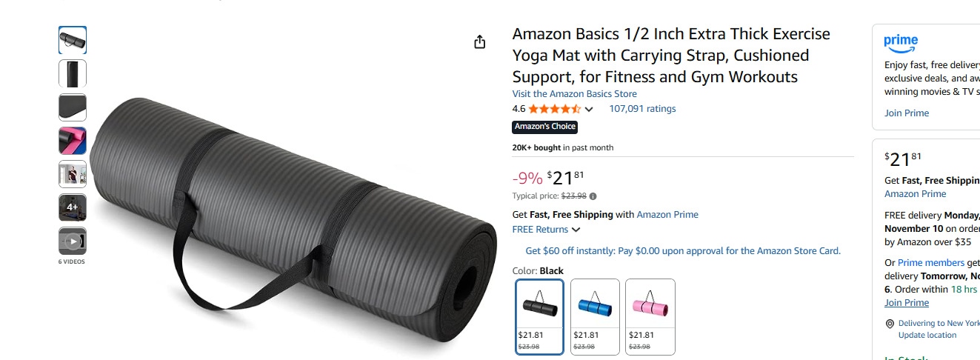This screenshot has width=980, height=360.
Task: Open the 107,091 ratings link
Action: click(x=642, y=109)
